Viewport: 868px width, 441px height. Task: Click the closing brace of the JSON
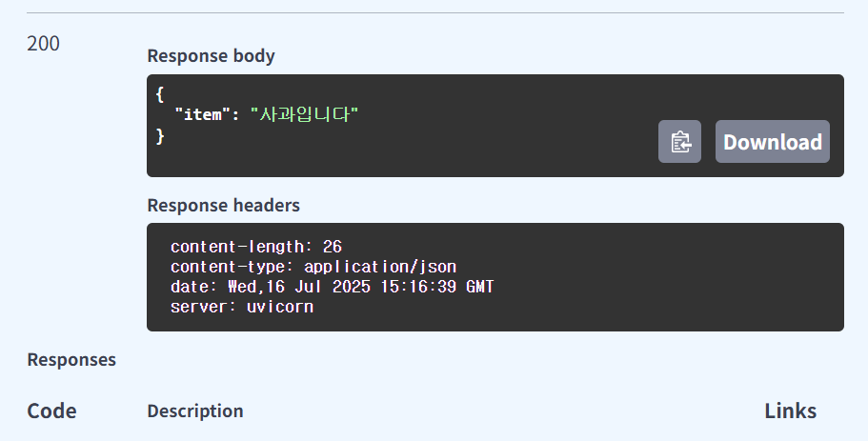click(x=160, y=135)
